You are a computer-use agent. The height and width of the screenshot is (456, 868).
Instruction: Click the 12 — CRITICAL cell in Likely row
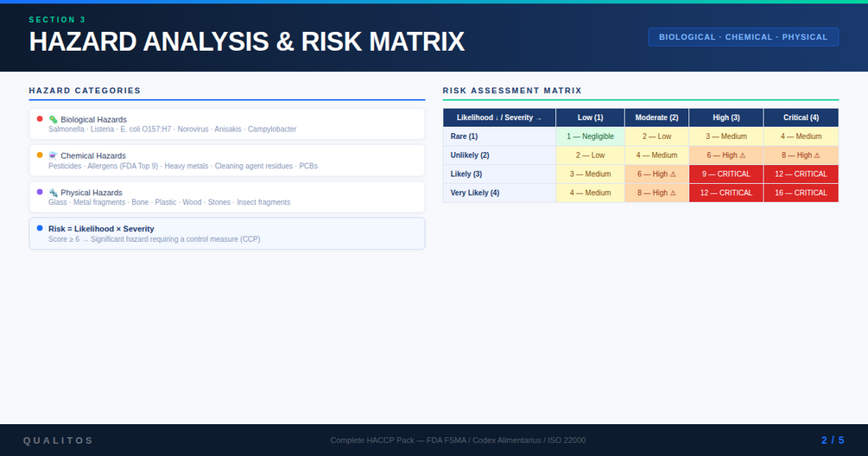click(801, 174)
